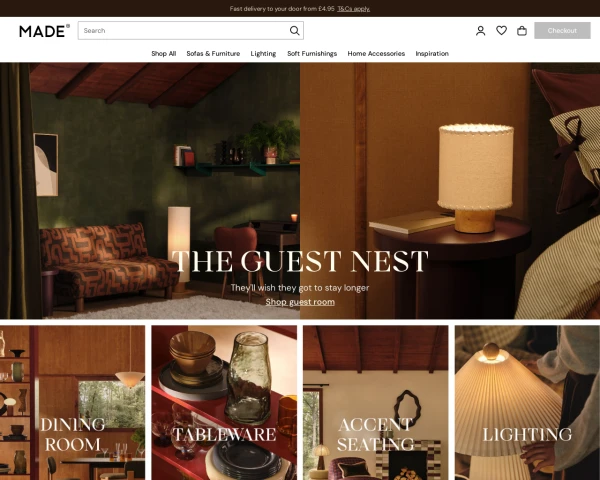Select the Lighting category tile

(x=527, y=403)
